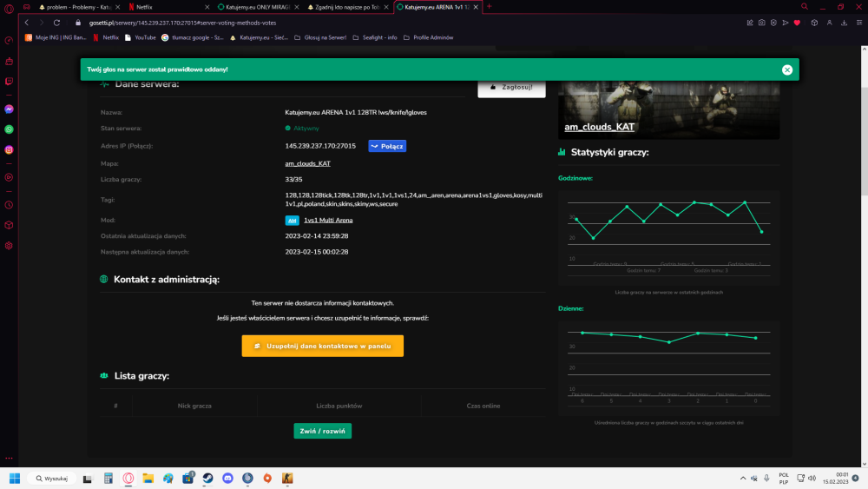Click the search tabs magnifier icon
This screenshot has width=868, height=489.
[805, 7]
